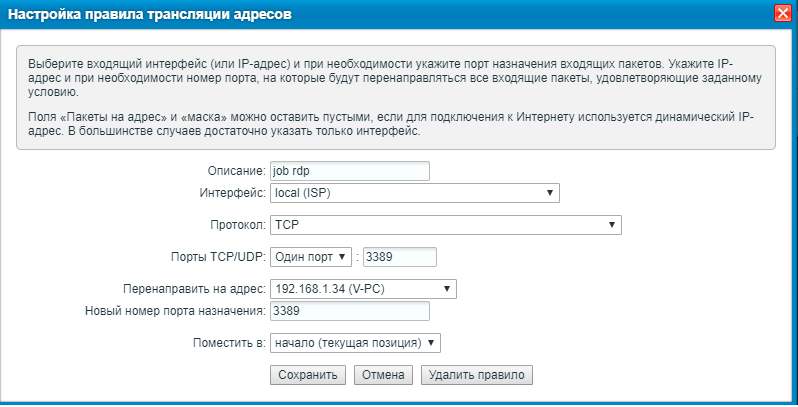Click the help paragraph starting 'Выберите входящий интерфейс'
Screen dimensions: 798x407
[395, 79]
